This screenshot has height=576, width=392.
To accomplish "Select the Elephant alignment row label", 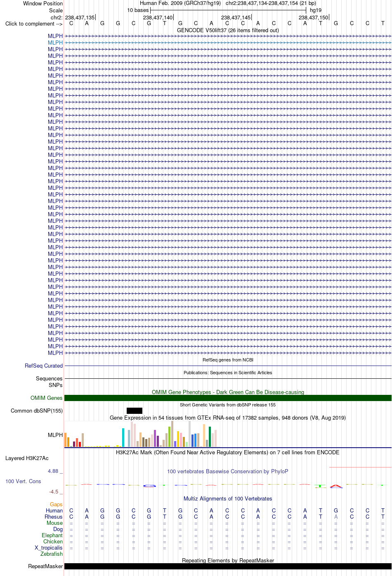I will [x=52, y=535].
